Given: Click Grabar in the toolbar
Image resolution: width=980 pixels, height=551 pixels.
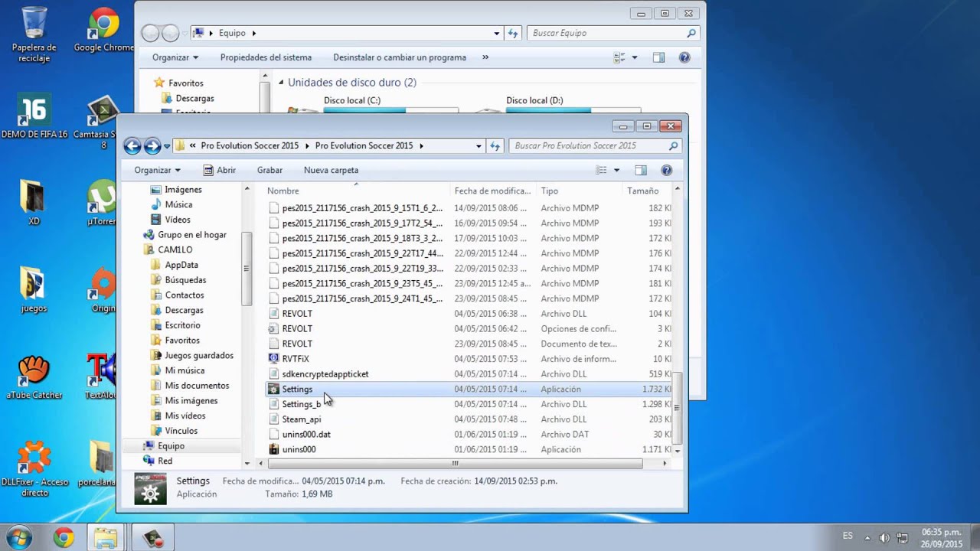Looking at the screenshot, I should 269,170.
